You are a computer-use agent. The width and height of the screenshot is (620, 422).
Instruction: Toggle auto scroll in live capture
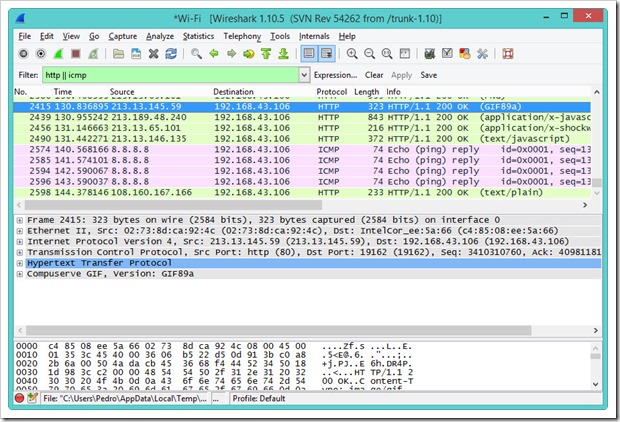tap(327, 53)
